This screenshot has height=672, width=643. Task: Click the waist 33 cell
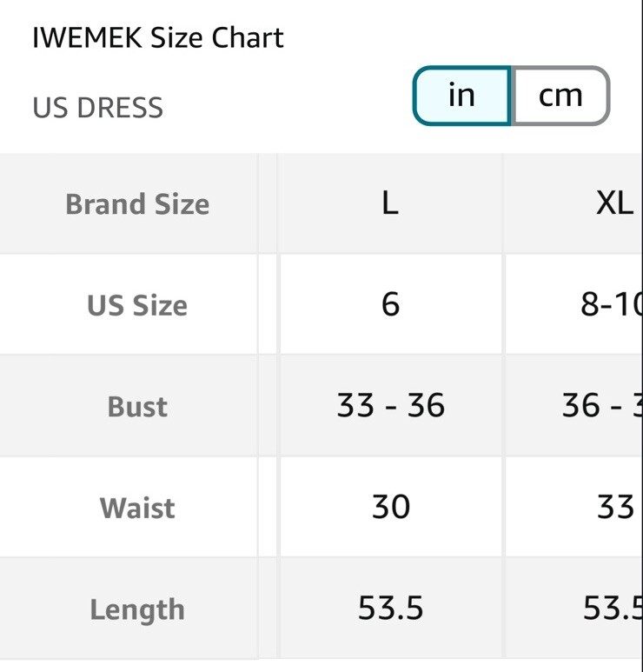[x=573, y=507]
